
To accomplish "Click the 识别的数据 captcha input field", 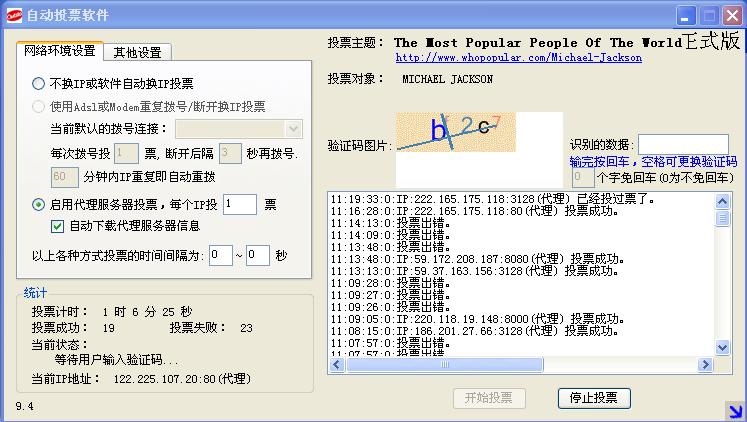I will pos(683,144).
